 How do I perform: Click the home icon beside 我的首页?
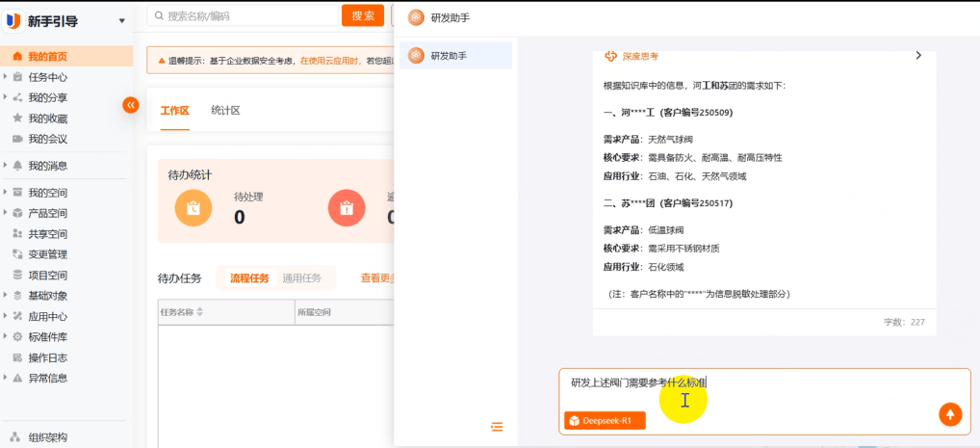click(17, 57)
